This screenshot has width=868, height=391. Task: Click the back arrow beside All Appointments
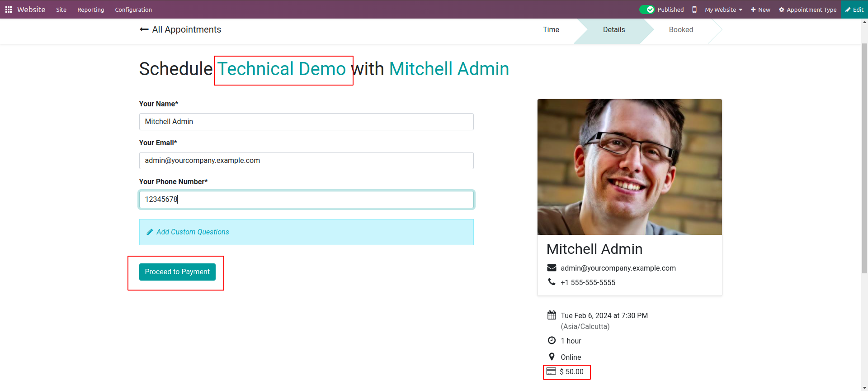click(144, 29)
